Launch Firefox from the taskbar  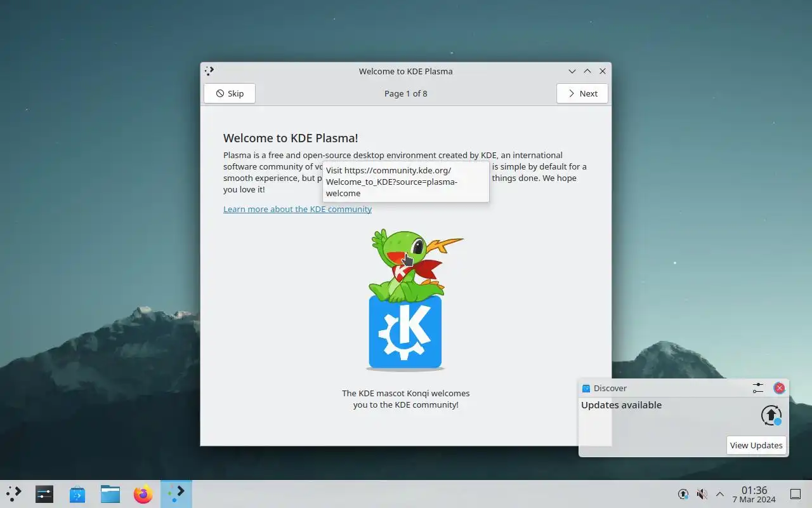[x=143, y=494]
